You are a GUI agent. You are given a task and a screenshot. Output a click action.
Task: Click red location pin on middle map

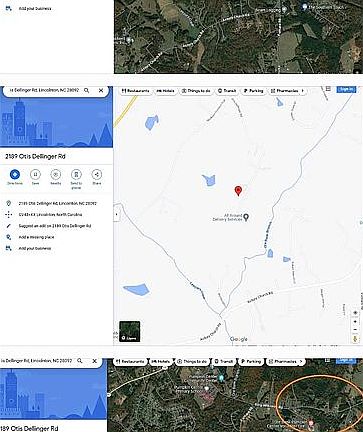238,191
